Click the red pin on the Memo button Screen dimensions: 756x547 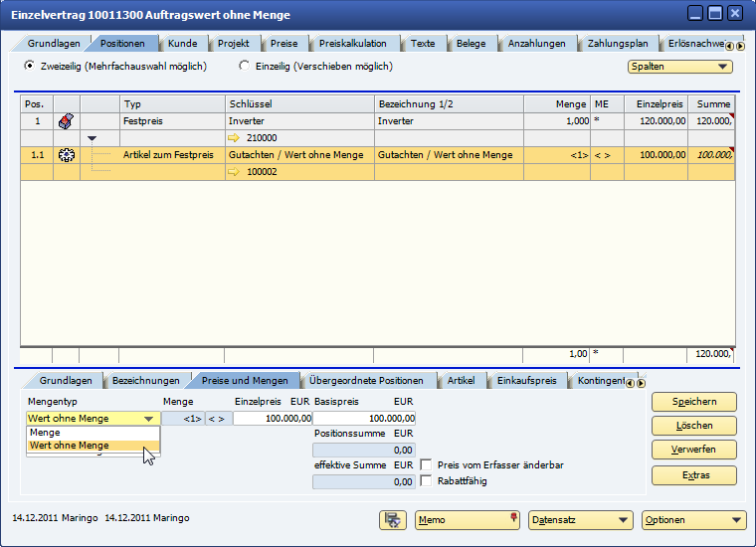click(x=513, y=518)
